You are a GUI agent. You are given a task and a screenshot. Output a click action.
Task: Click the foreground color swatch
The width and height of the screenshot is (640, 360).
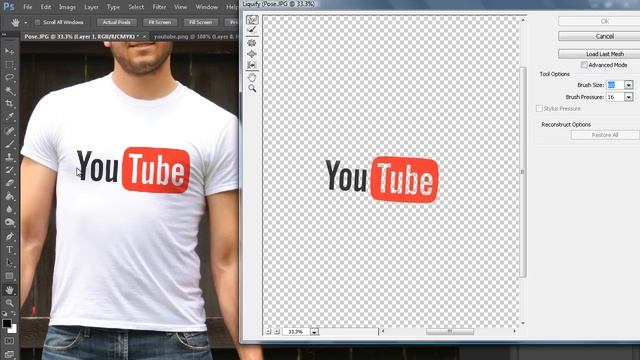(x=6, y=323)
